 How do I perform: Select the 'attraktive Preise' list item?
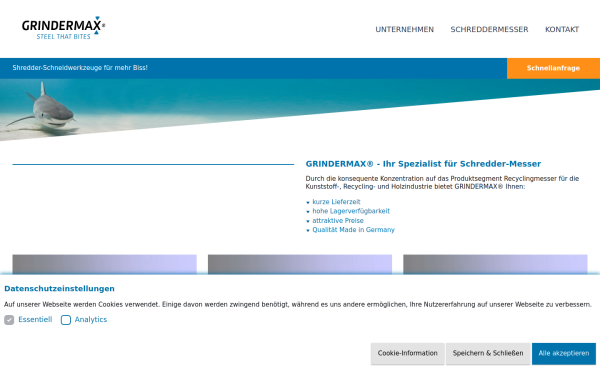pyautogui.click(x=338, y=220)
